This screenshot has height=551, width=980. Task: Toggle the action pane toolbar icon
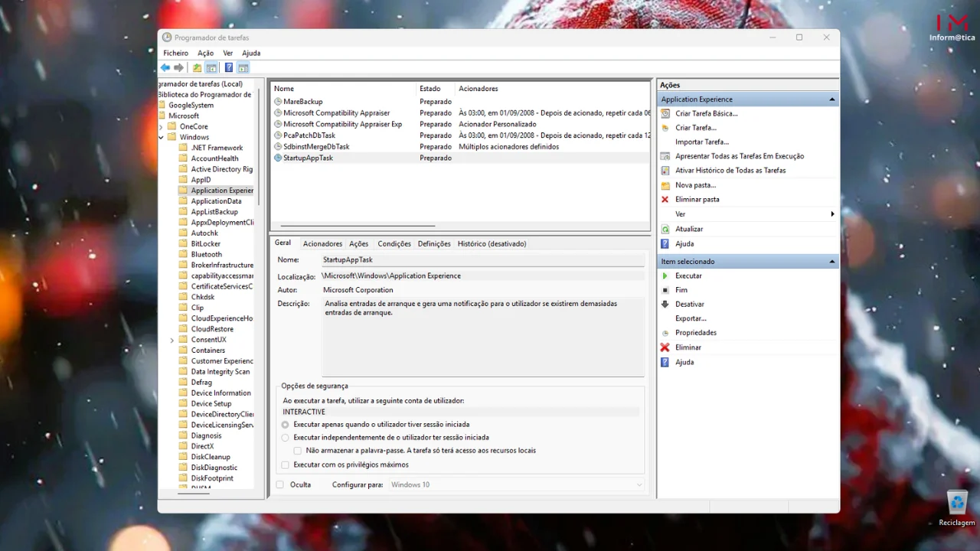point(243,67)
